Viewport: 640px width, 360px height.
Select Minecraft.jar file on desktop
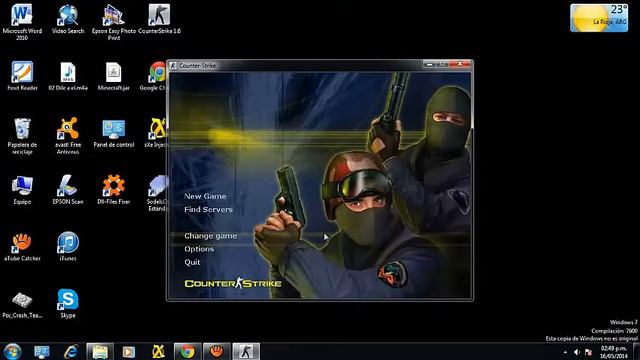113,76
